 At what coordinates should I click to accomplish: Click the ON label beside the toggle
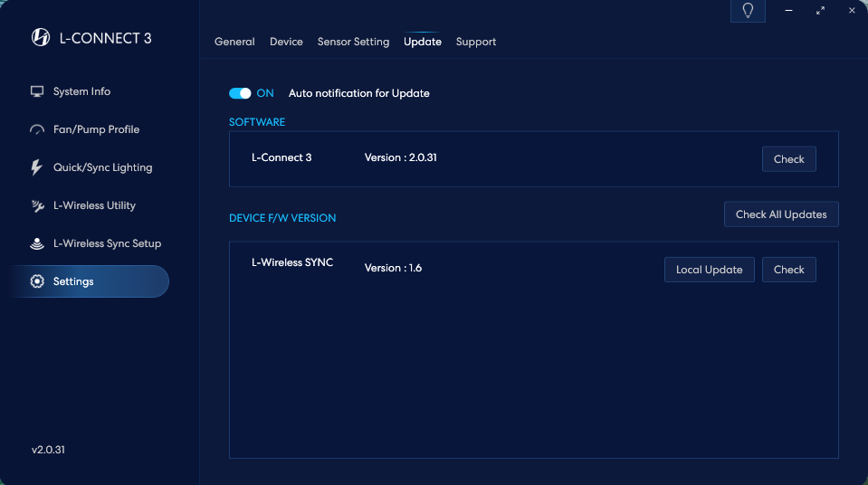click(x=265, y=93)
